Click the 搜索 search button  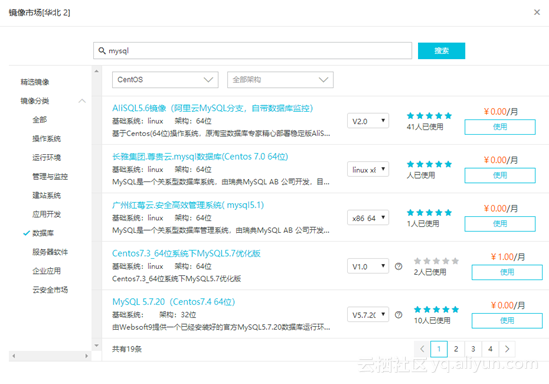pyautogui.click(x=442, y=51)
